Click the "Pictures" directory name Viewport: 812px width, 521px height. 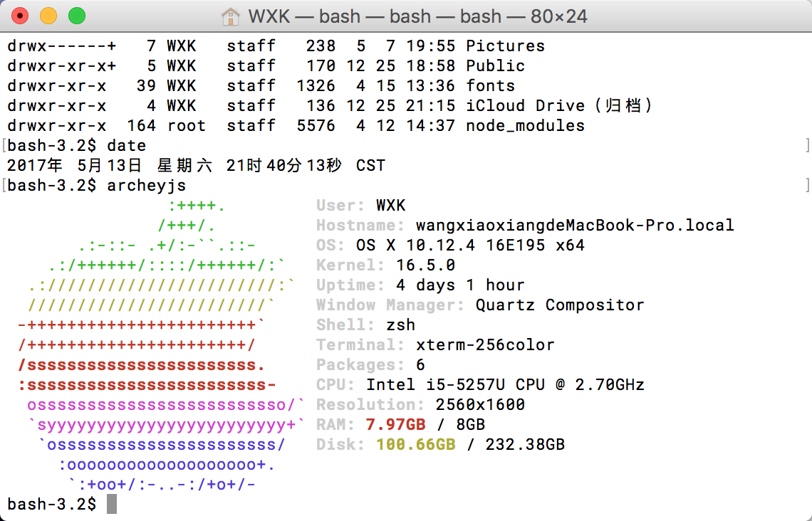coord(505,46)
